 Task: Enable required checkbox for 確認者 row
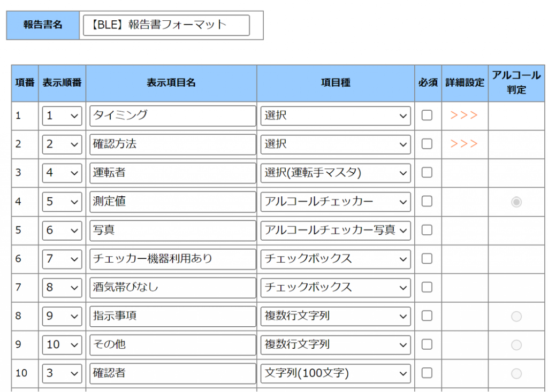[x=427, y=373]
